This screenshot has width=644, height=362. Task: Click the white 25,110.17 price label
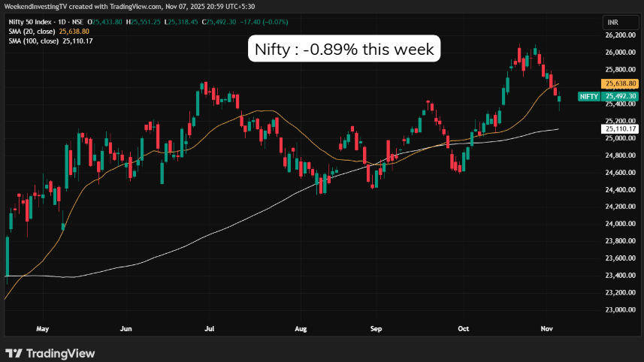click(620, 129)
